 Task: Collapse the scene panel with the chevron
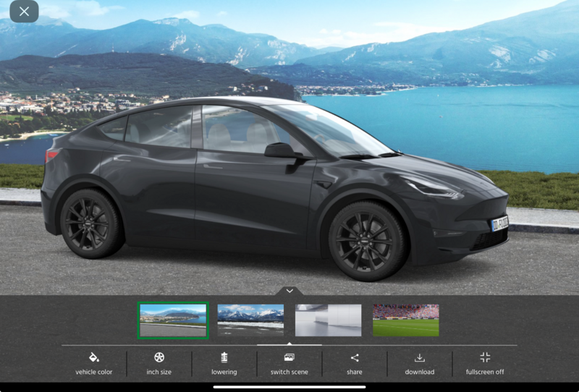[x=289, y=291]
